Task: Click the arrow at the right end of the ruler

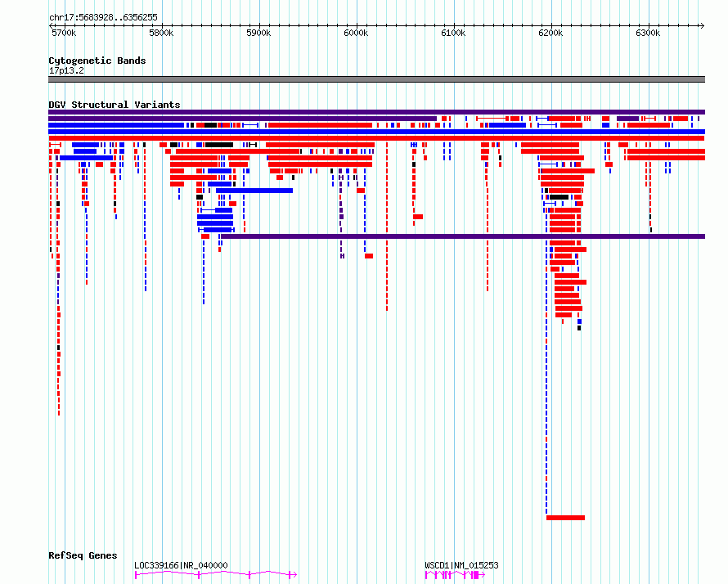Action: (702, 26)
